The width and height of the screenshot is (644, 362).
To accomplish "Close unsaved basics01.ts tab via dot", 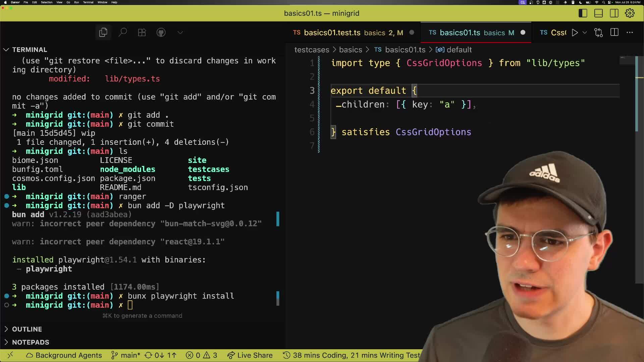I will coord(523,33).
